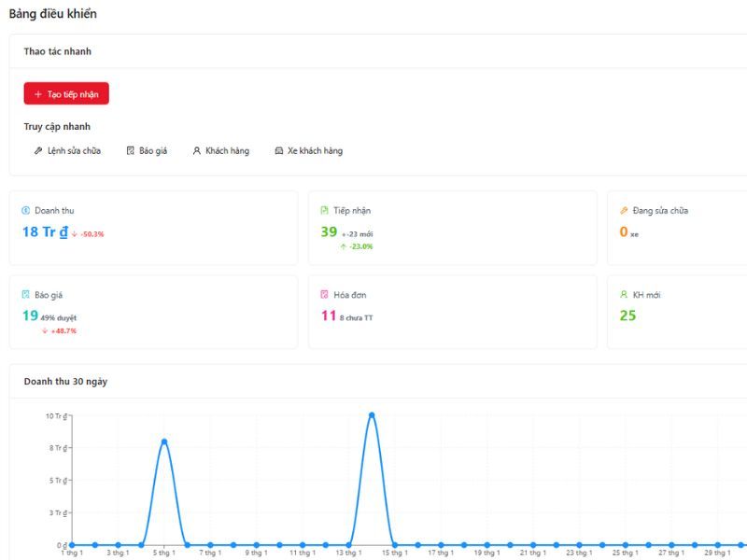Click the KH mới user icon
This screenshot has width=747, height=560.
(624, 295)
